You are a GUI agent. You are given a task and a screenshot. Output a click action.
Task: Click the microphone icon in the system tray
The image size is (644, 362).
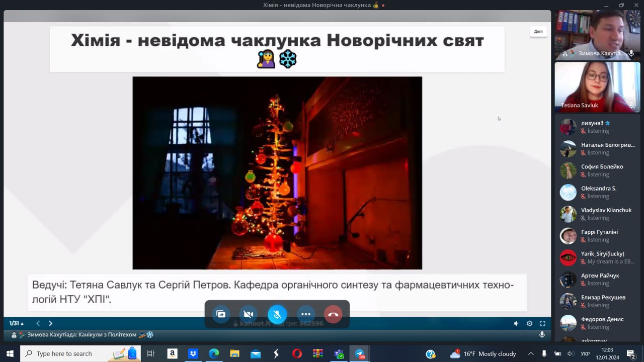[x=544, y=353]
